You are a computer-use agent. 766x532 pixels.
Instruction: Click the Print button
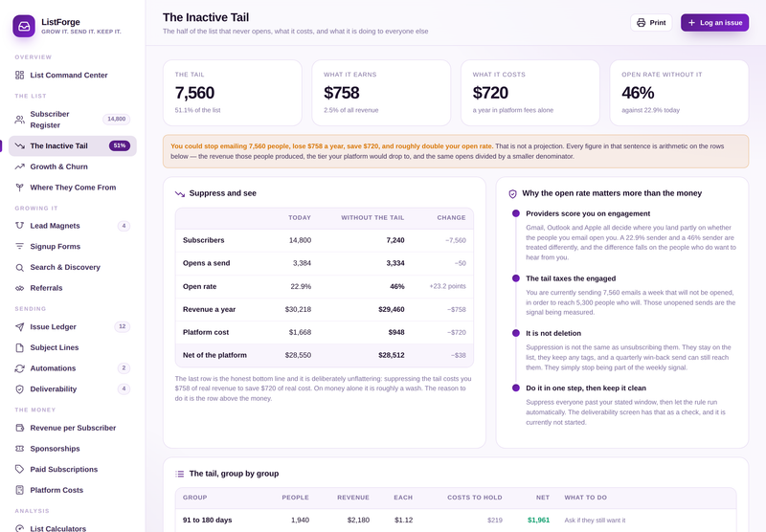[651, 22]
